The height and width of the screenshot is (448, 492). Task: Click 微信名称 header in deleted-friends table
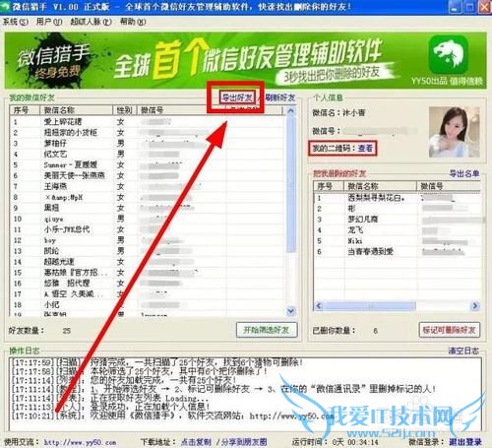(x=381, y=186)
